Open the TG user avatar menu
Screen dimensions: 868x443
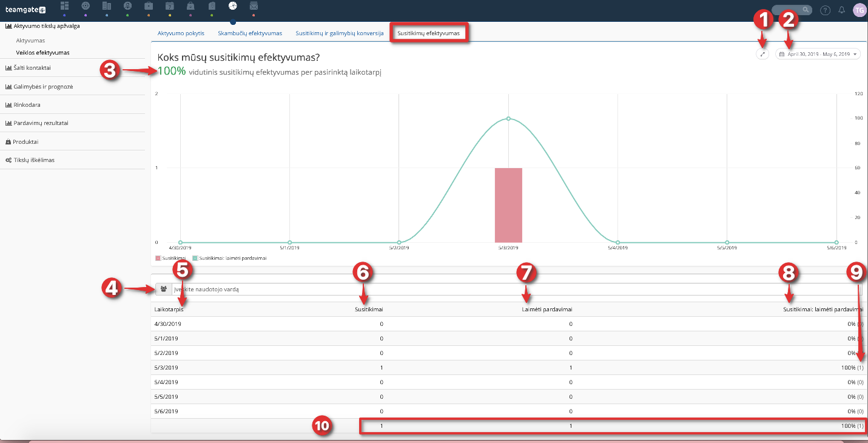(x=859, y=10)
